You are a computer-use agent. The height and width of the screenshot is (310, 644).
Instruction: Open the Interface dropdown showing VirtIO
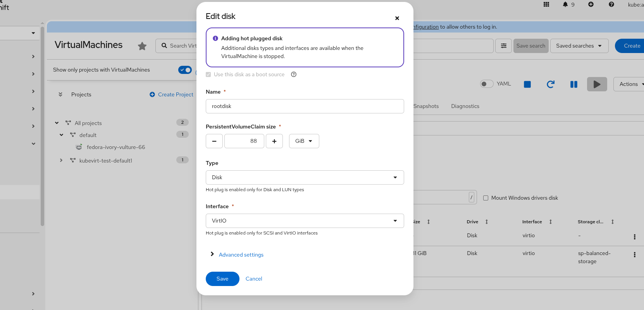point(305,221)
